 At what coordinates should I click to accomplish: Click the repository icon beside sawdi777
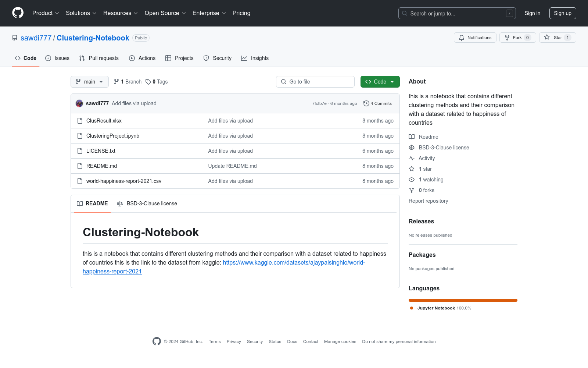15,38
